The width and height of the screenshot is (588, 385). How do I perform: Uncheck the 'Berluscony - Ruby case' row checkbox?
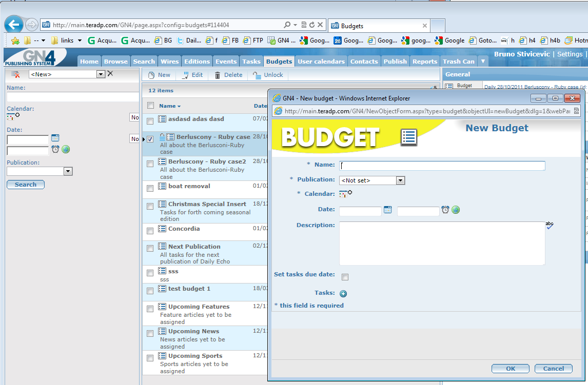point(150,139)
